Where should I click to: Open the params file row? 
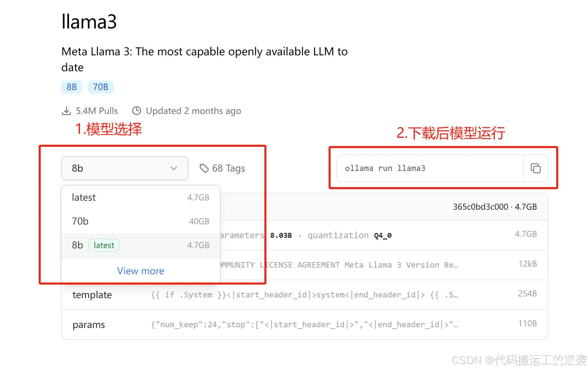304,325
